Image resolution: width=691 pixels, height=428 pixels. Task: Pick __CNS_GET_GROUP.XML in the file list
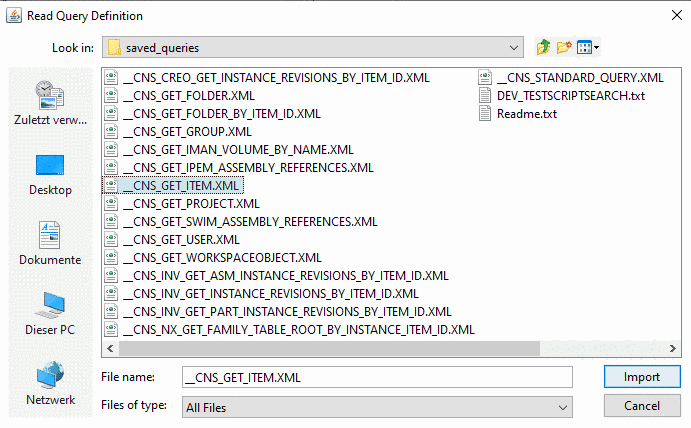(187, 131)
